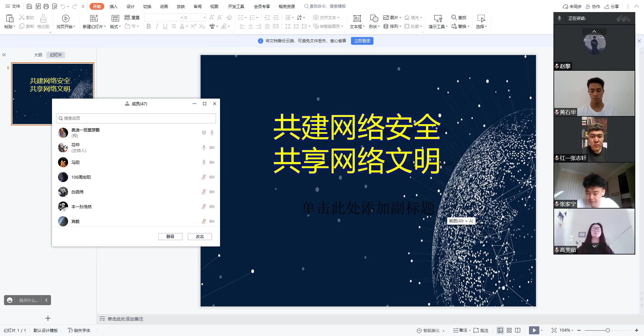Toggle normal view in status bar
The width and height of the screenshot is (644, 336).
click(x=500, y=330)
